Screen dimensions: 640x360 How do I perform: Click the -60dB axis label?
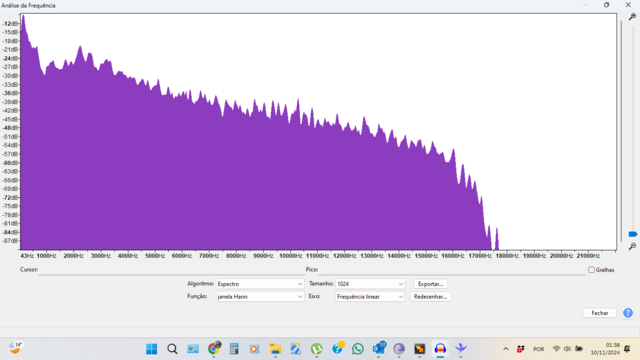pos(11,163)
